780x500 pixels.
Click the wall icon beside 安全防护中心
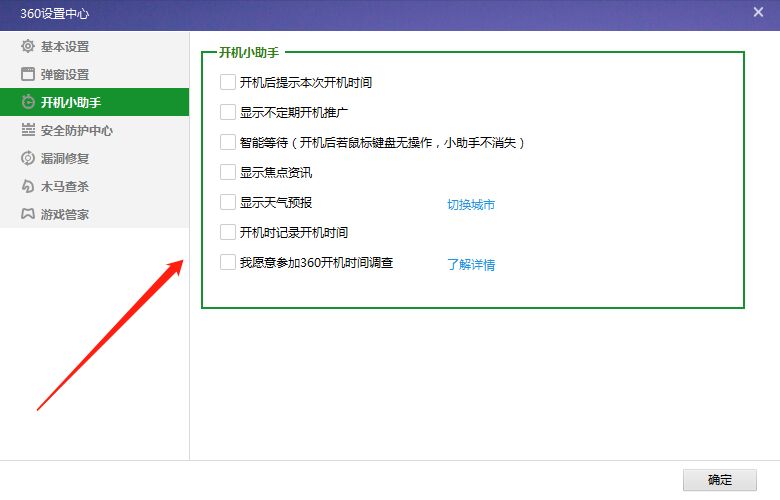click(28, 130)
